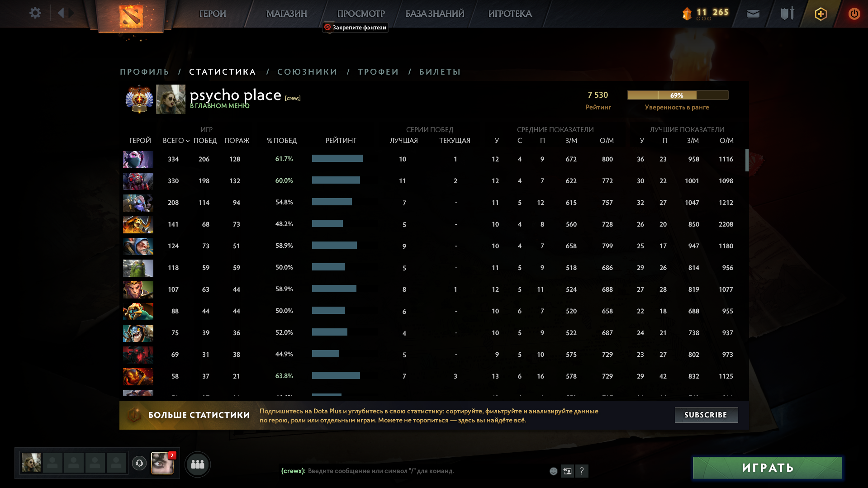This screenshot has height=488, width=868.
Task: Click the 69% rank confidence bar
Action: (678, 95)
